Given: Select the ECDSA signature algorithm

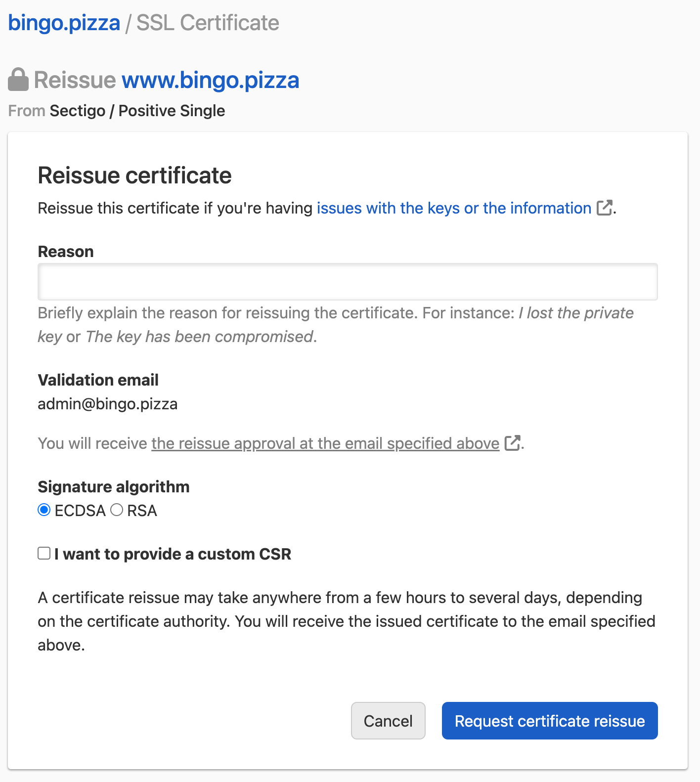Looking at the screenshot, I should click(x=44, y=510).
